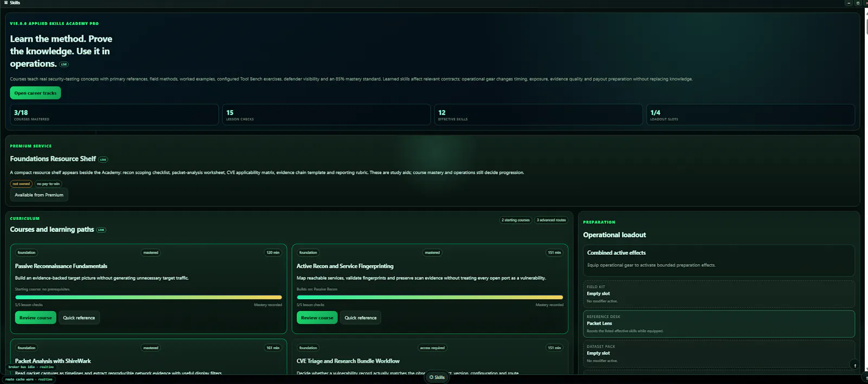Select the Reference Desk Packet Lens slot
The image size is (868, 384).
pos(719,324)
